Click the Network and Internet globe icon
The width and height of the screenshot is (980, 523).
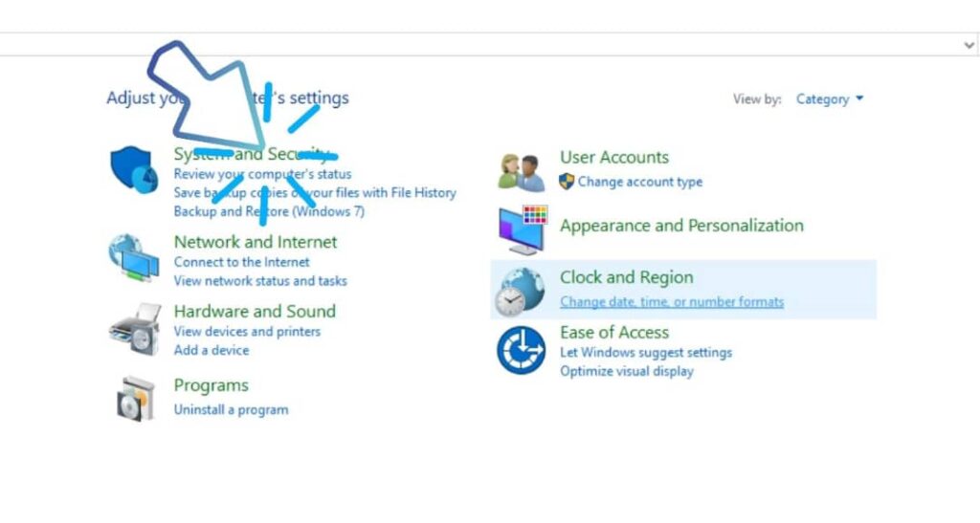pyautogui.click(x=134, y=258)
